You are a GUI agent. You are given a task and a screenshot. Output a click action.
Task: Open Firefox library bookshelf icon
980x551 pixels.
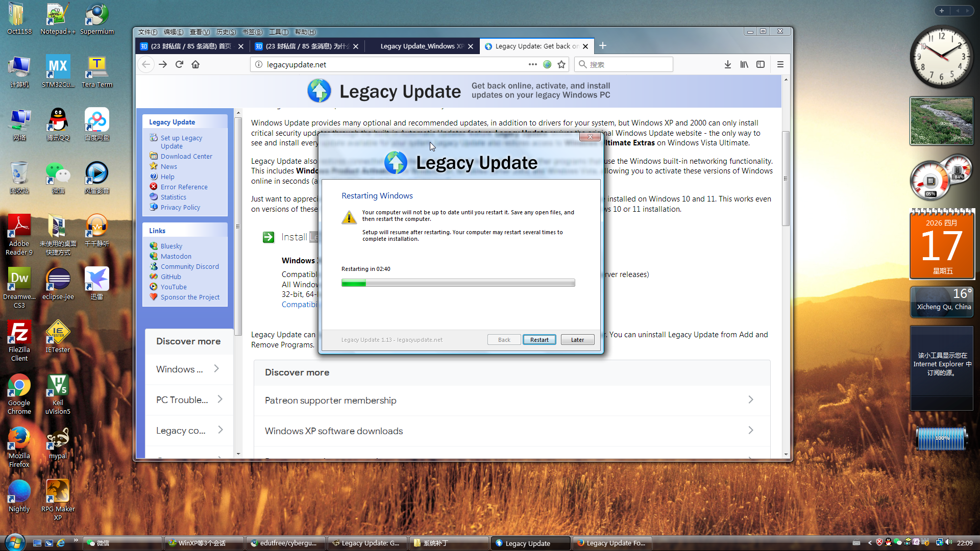pos(744,64)
